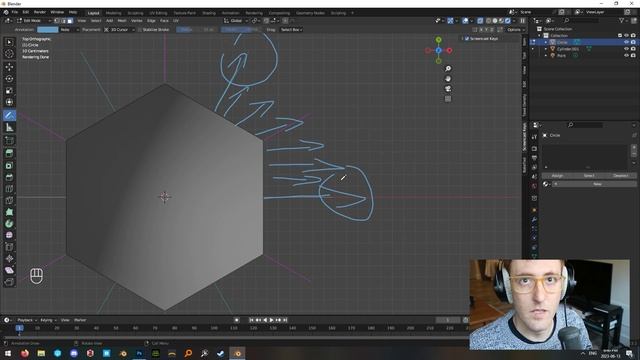Select the Edge Slide tool
The image size is (640, 360).
click(9, 247)
